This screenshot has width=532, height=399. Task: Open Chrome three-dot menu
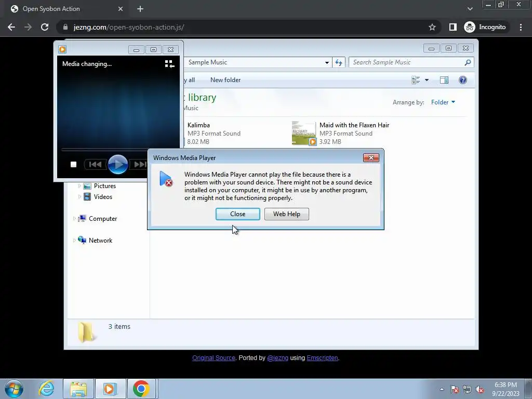[x=521, y=27]
